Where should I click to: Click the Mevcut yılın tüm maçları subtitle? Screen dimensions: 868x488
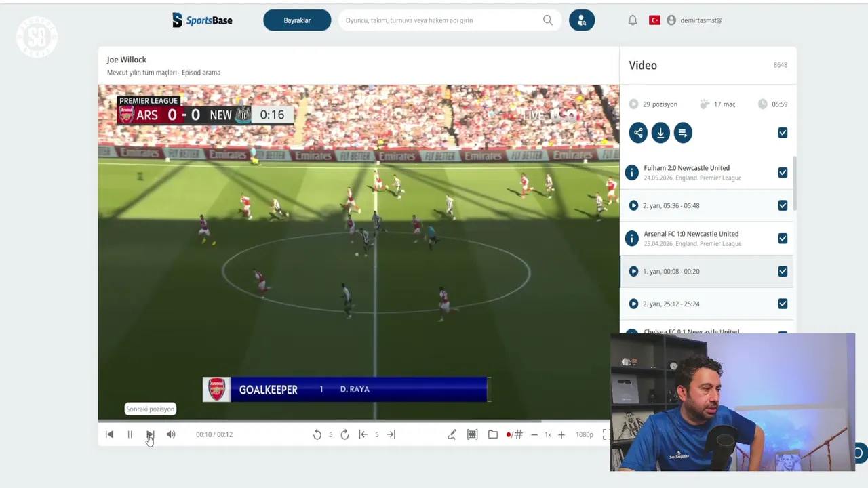pos(163,73)
